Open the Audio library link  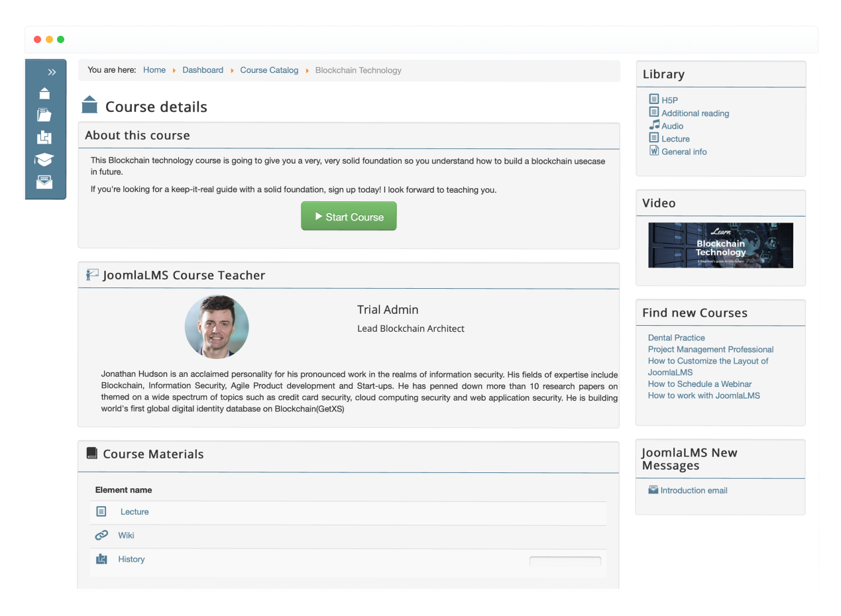click(672, 126)
